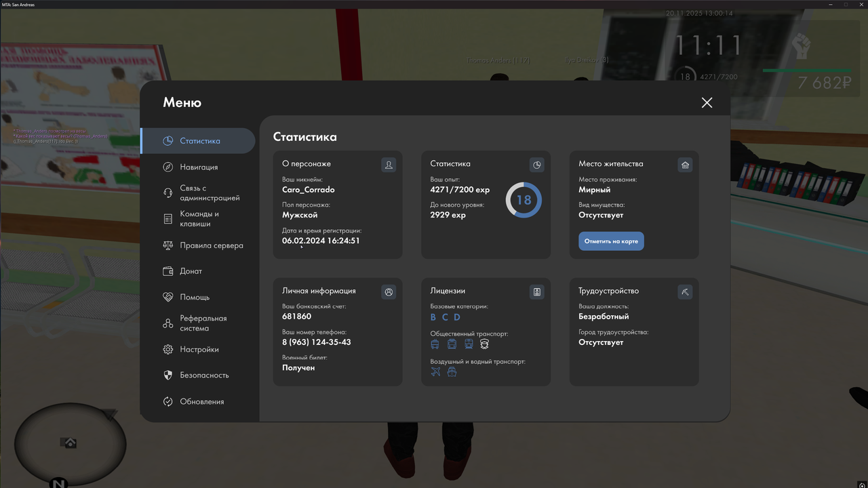Click the person icon in О персонаже card

point(389,165)
